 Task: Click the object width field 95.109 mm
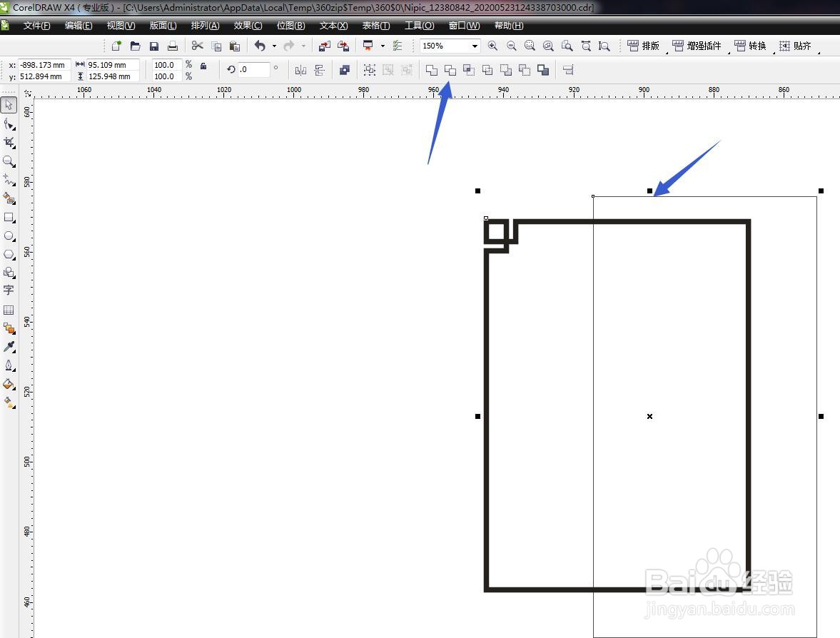[113, 65]
